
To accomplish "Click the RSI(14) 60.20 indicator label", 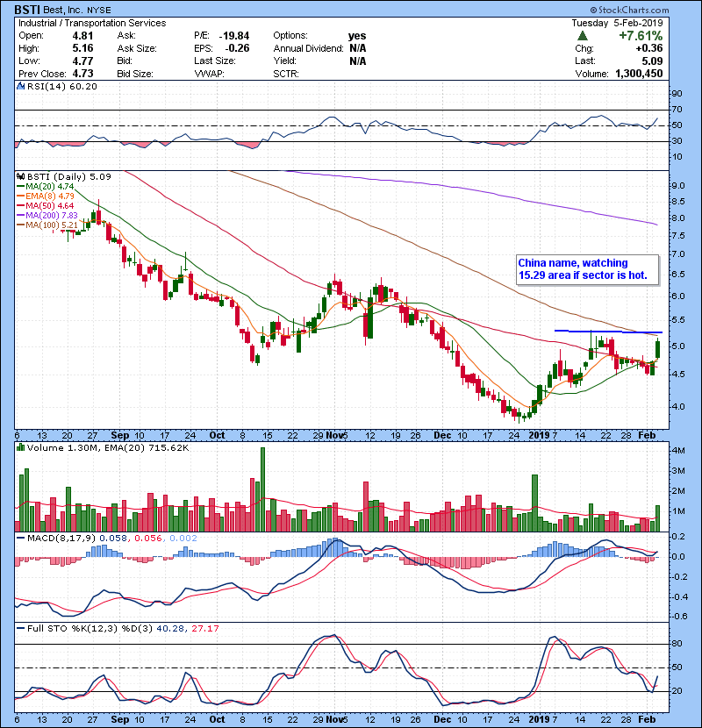I will tap(62, 86).
